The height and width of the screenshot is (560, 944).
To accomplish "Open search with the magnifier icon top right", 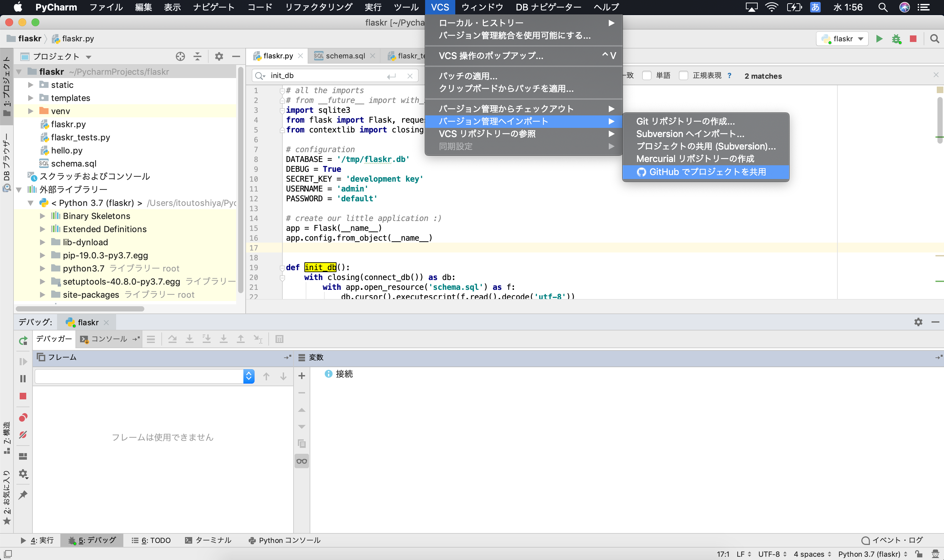I will pyautogui.click(x=935, y=38).
